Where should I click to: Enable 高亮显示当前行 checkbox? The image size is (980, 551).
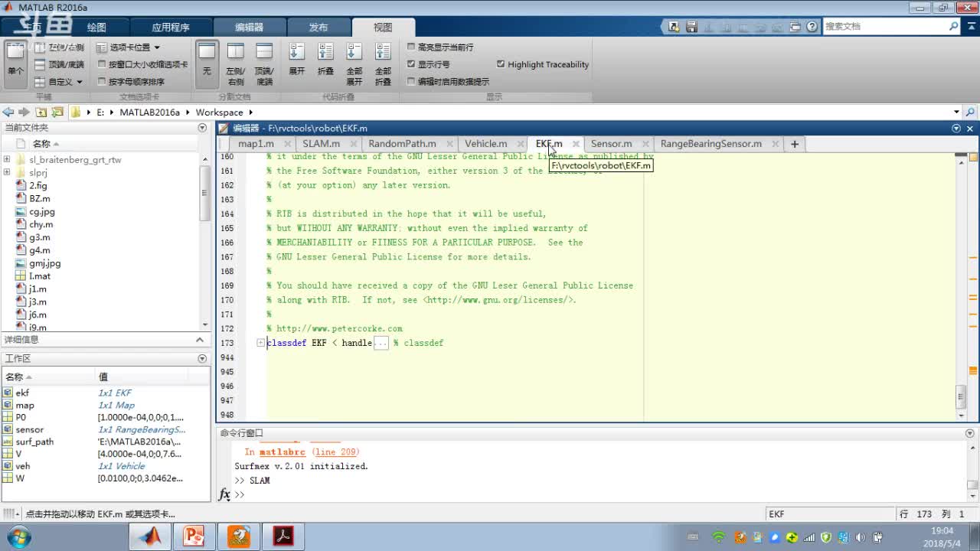point(411,47)
